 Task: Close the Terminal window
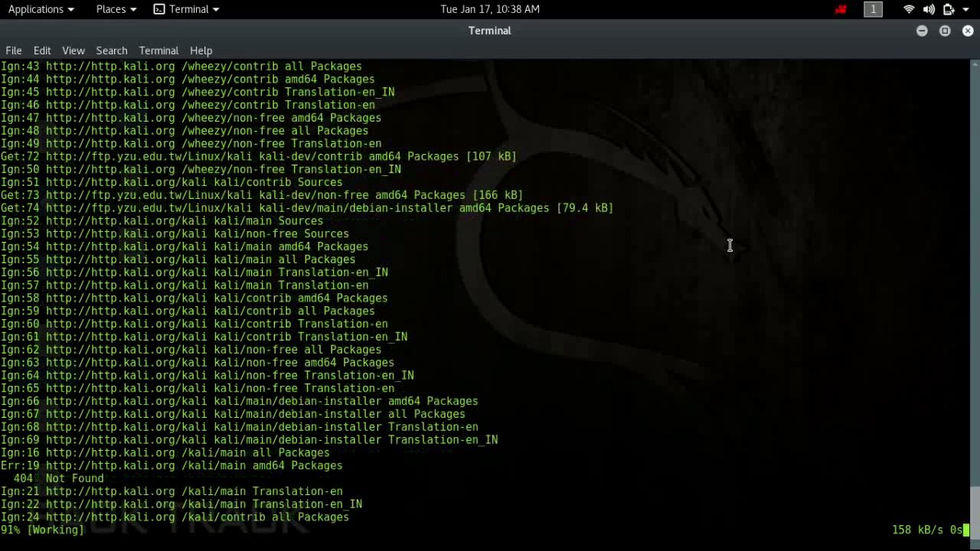pos(968,31)
